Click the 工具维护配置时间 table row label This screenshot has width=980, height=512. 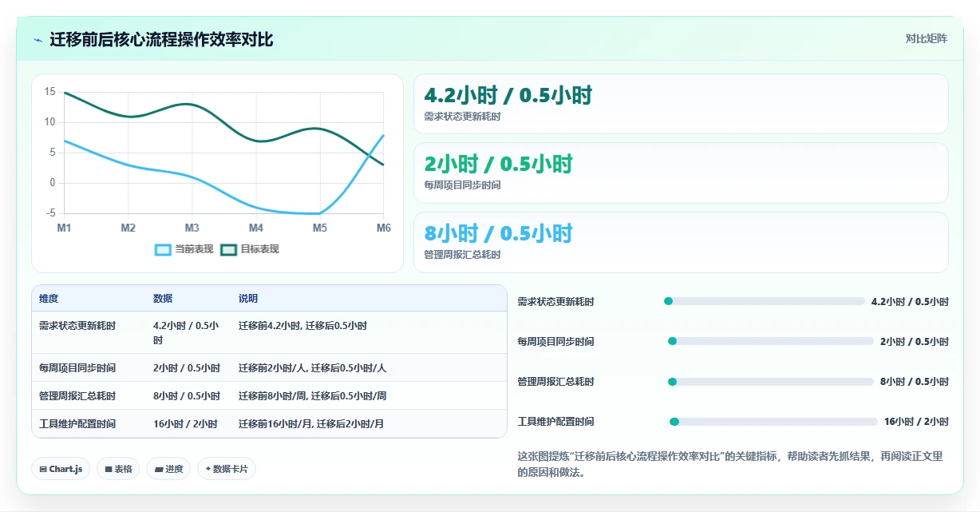pos(77,424)
